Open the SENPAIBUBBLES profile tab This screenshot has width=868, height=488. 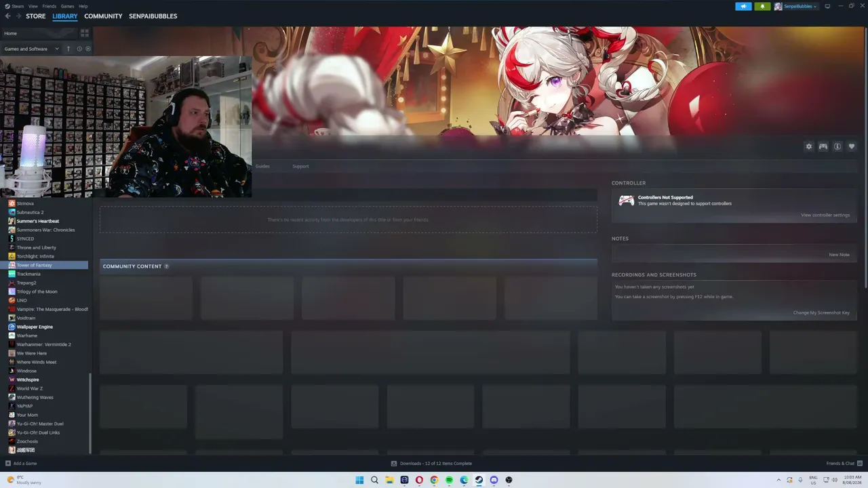pos(153,16)
